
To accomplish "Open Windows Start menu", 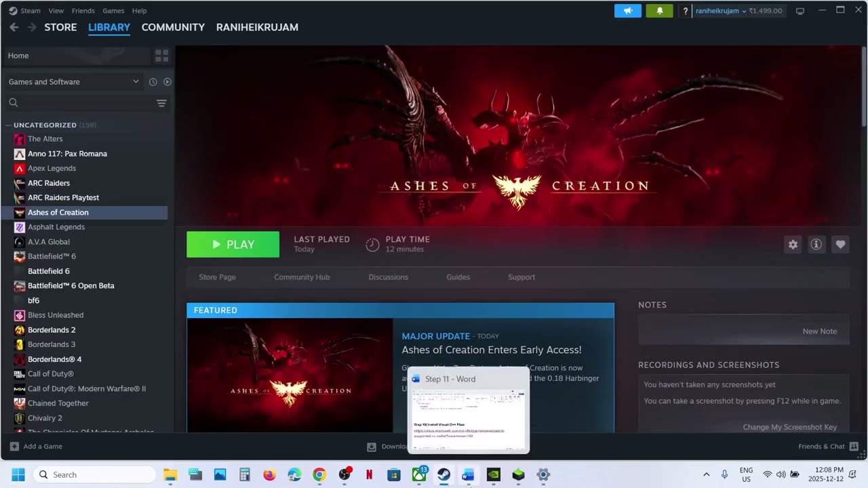I will click(x=18, y=474).
